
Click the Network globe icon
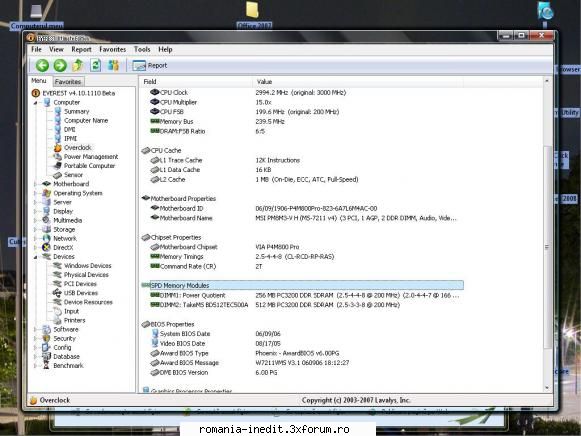click(46, 238)
